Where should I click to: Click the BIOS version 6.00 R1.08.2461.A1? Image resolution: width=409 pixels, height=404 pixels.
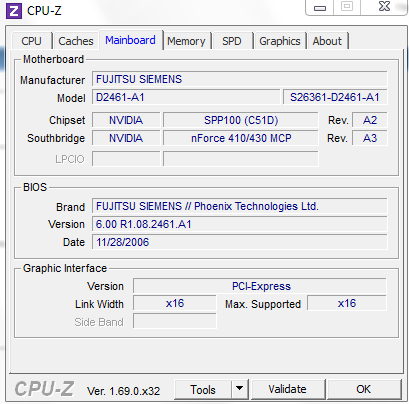click(240, 224)
